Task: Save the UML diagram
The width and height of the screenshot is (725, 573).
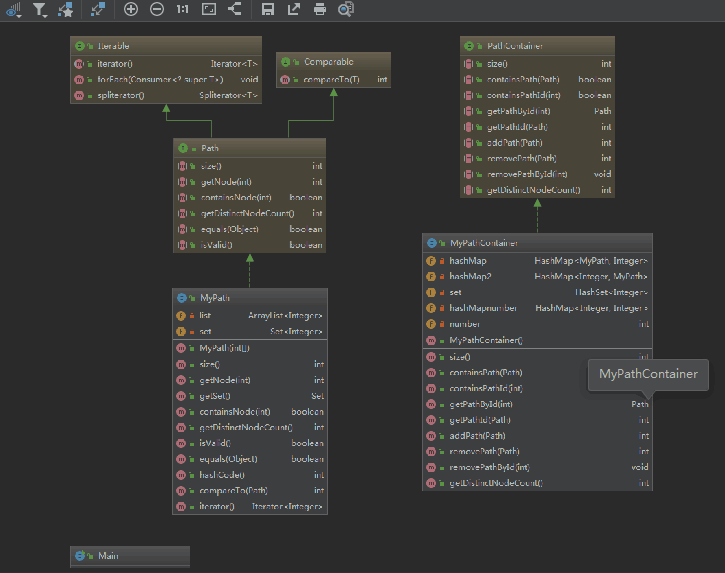Action: pyautogui.click(x=268, y=9)
